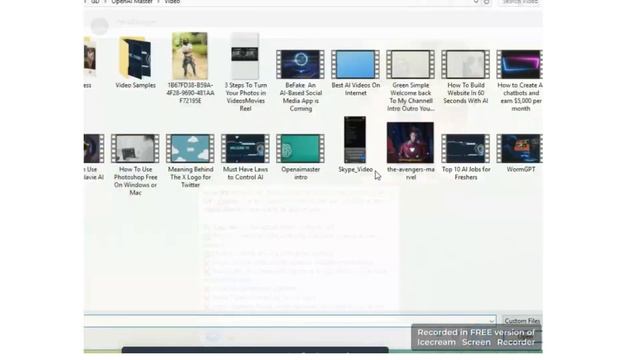Select How To Use Photoshop Free video

pyautogui.click(x=136, y=164)
